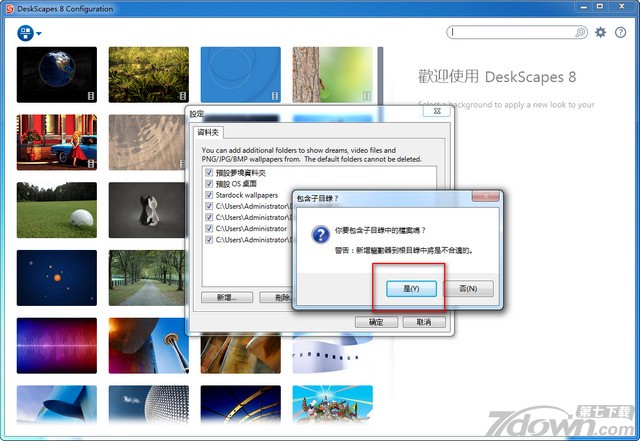The width and height of the screenshot is (640, 441).
Task: Open settings via the gear icon
Action: tap(600, 32)
